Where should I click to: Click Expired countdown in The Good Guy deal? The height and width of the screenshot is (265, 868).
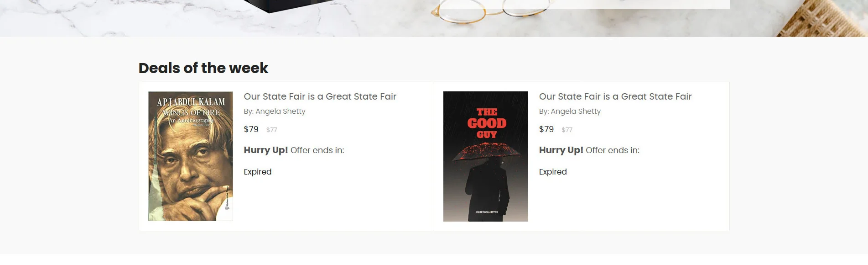pyautogui.click(x=552, y=172)
